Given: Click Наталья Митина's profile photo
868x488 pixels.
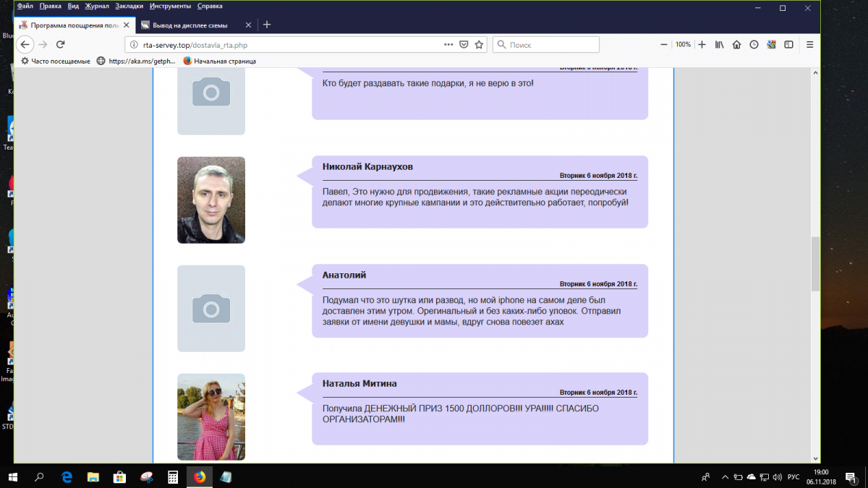Looking at the screenshot, I should (211, 416).
